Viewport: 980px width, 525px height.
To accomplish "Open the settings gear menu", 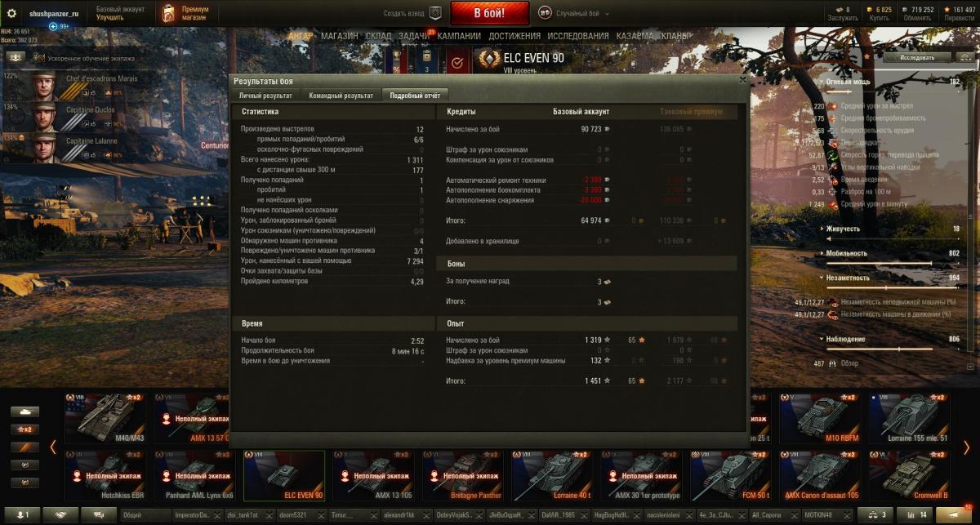I will point(11,13).
